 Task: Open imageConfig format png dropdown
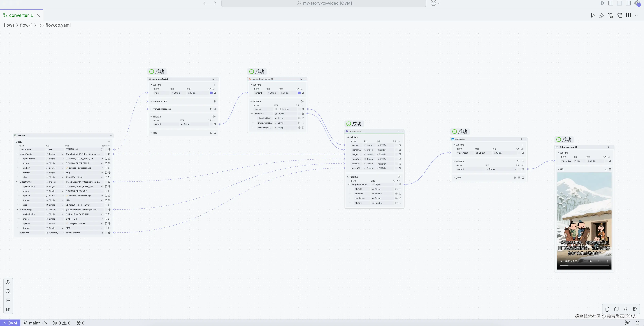coord(102,173)
